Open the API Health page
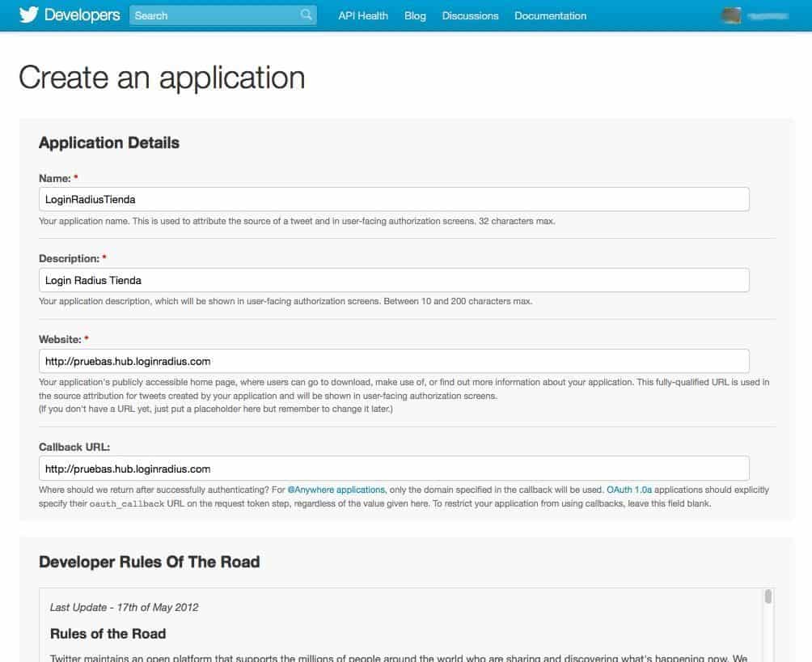The width and height of the screenshot is (812, 662). [363, 15]
